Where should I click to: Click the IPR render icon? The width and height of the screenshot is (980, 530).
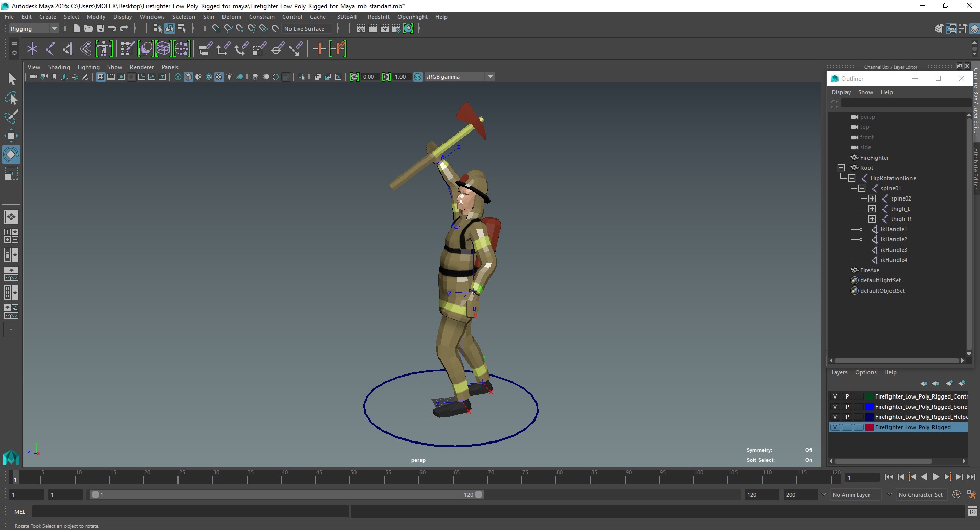tap(384, 29)
